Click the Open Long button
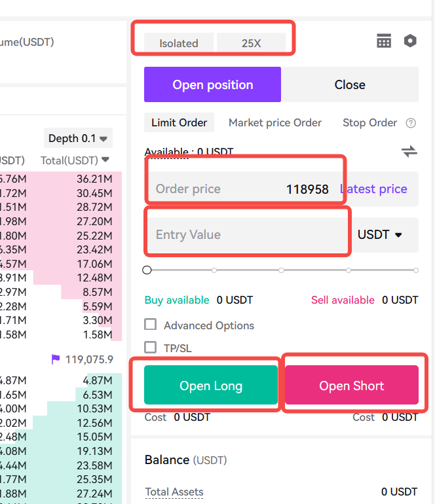This screenshot has height=504, width=435. (x=211, y=385)
